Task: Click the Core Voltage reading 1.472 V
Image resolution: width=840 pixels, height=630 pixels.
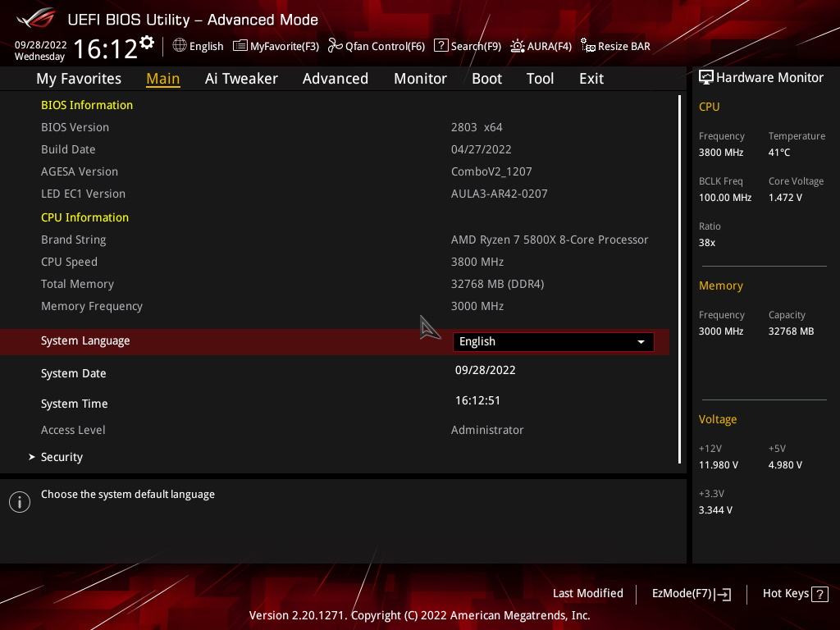Action: click(785, 198)
